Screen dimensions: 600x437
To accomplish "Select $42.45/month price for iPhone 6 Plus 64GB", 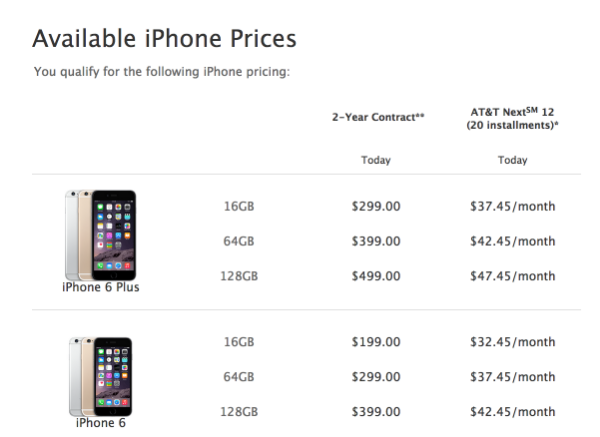I will [x=513, y=241].
